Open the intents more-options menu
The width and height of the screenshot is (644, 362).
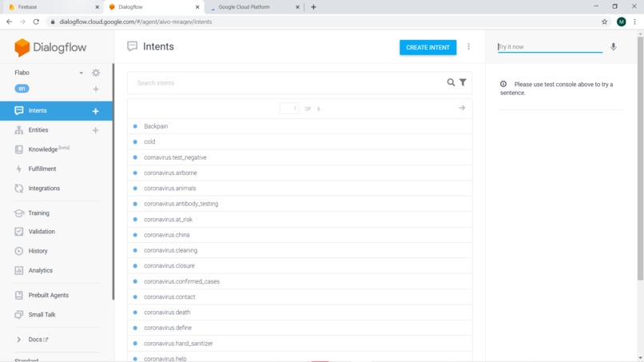click(469, 46)
